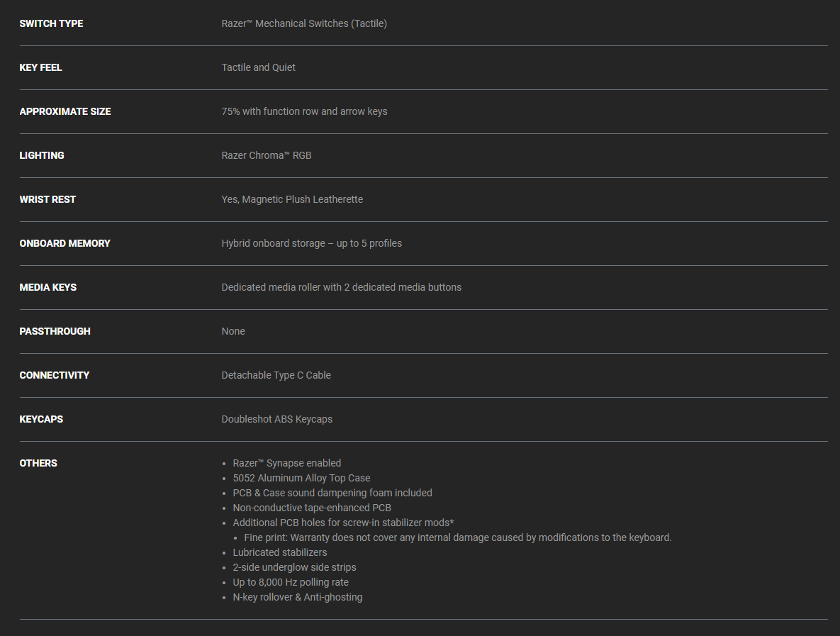840x636 pixels.
Task: Click the PASSTHROUGH label
Action: 55,331
